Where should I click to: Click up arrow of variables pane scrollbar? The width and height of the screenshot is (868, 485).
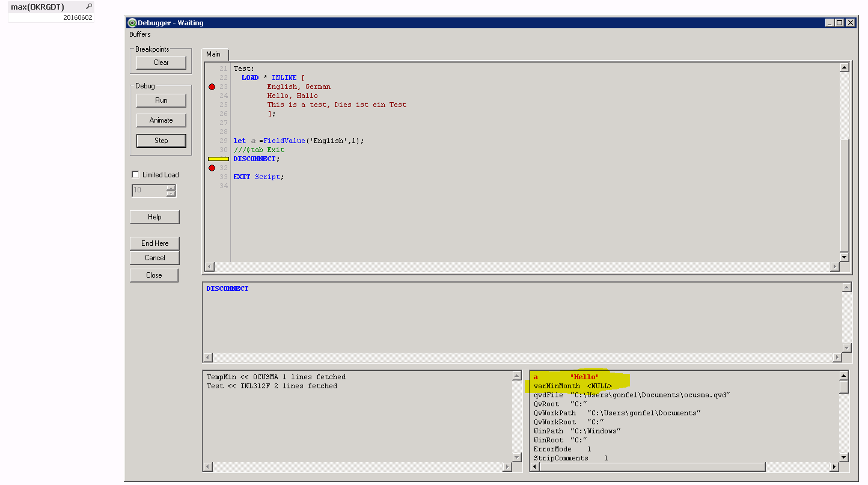coord(844,376)
